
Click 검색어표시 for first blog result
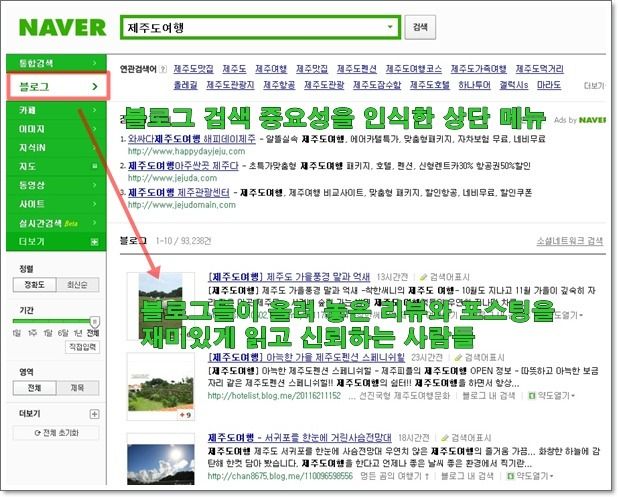(x=445, y=277)
